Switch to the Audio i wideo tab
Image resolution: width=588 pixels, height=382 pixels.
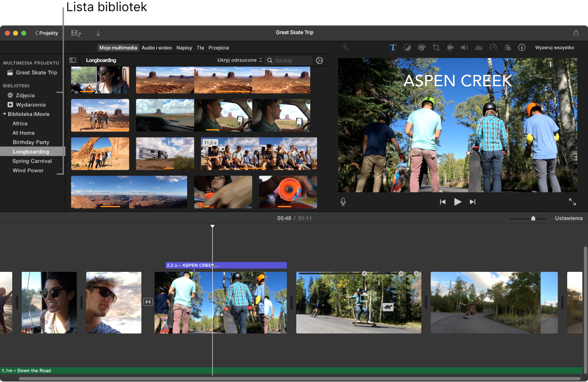click(x=156, y=47)
